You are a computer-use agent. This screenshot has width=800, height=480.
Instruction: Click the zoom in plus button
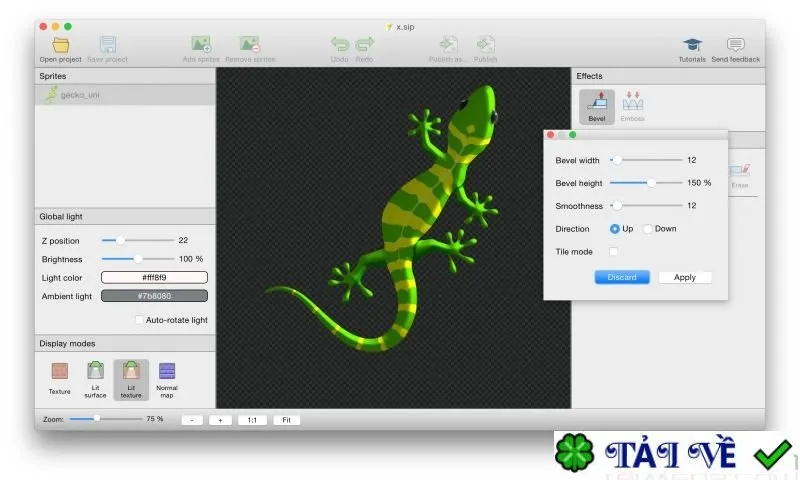pos(220,420)
